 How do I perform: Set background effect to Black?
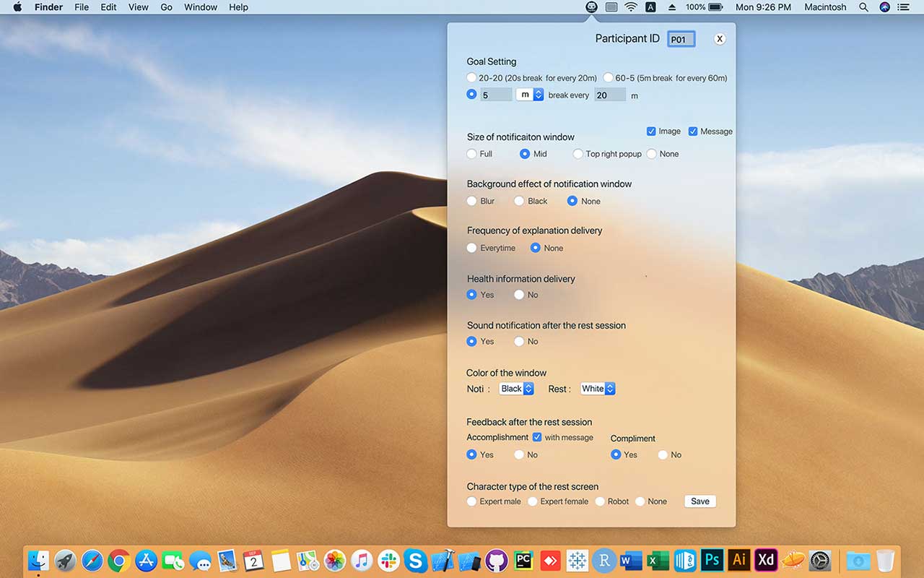click(x=519, y=201)
